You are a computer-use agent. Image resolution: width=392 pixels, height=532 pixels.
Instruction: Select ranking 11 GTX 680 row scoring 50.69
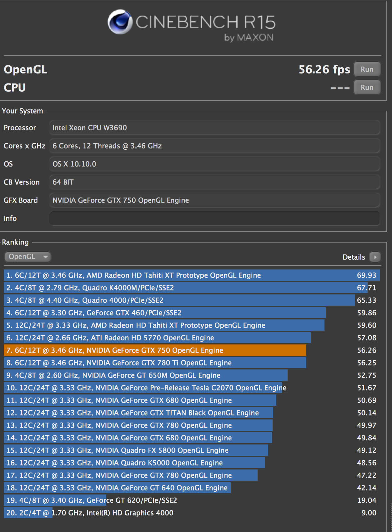192,400
